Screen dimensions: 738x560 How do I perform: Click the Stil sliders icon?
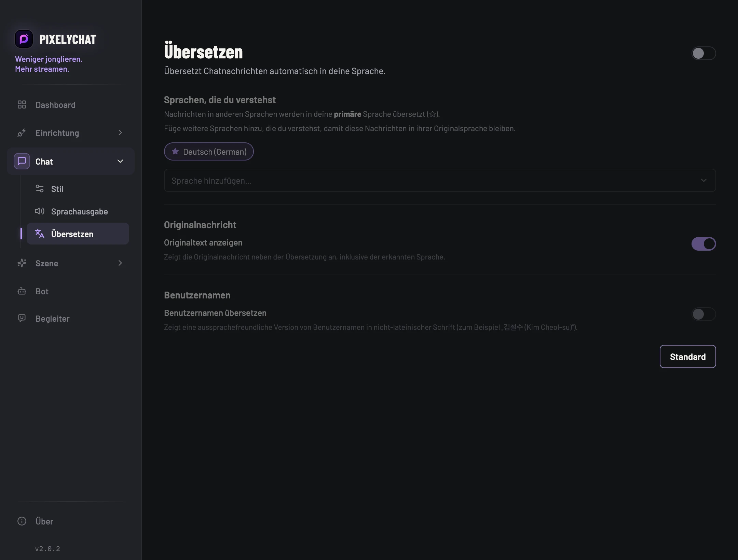(40, 188)
